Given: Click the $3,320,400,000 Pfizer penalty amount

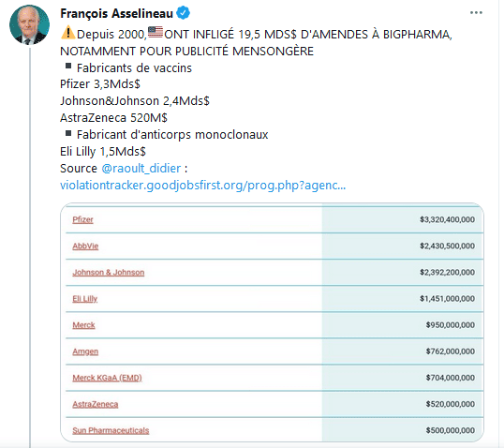Looking at the screenshot, I should tap(447, 219).
